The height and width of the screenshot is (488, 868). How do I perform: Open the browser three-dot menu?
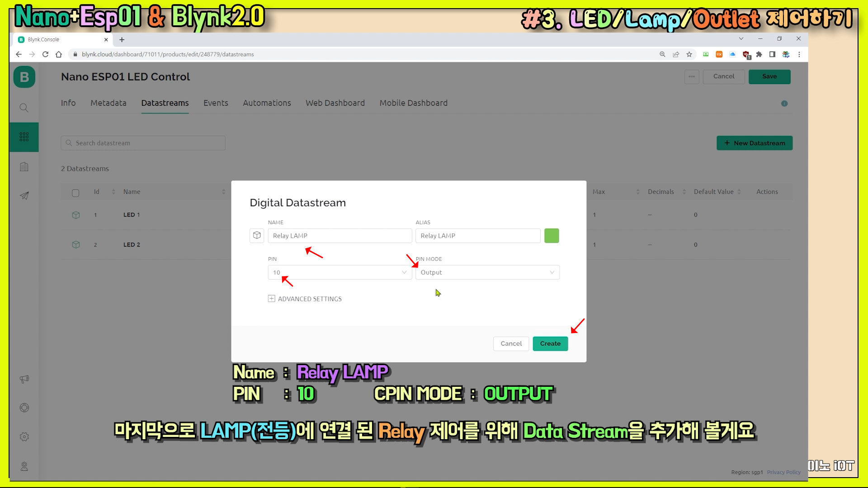(x=799, y=54)
